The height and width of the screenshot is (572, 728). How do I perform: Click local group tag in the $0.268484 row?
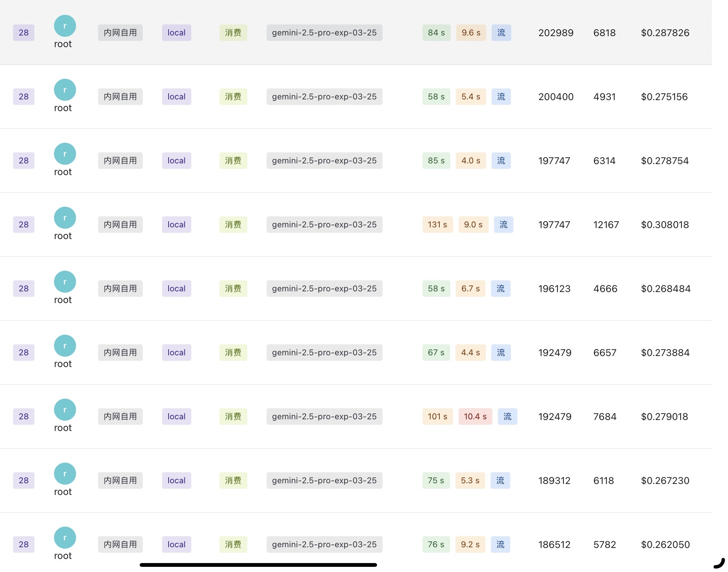click(x=176, y=289)
